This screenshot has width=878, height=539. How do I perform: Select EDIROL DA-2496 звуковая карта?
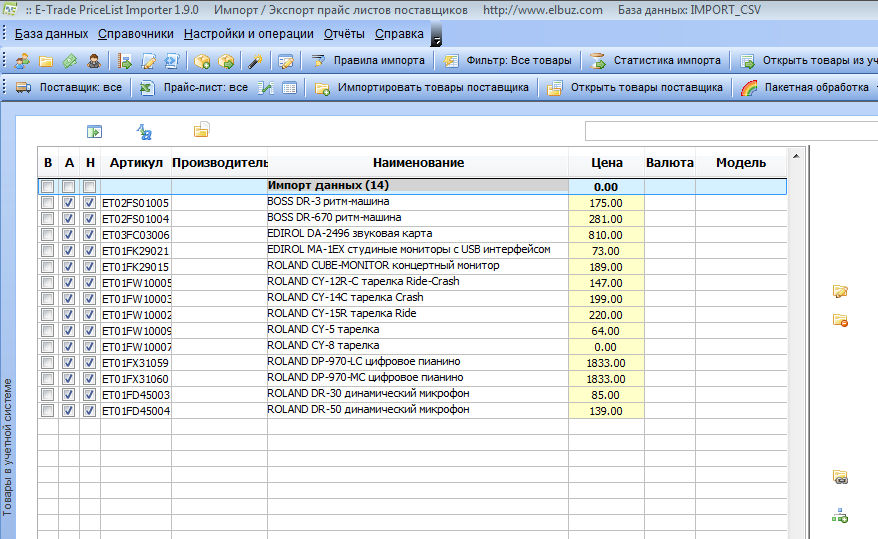click(x=412, y=235)
